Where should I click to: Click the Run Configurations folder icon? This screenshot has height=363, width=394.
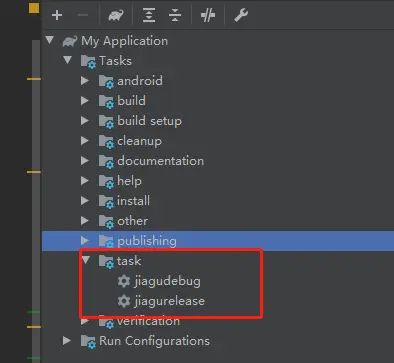[x=88, y=342]
